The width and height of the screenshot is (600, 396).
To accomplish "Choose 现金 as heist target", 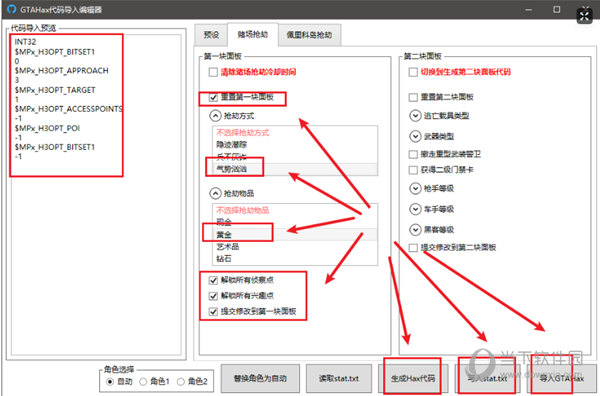I will tap(295, 222).
